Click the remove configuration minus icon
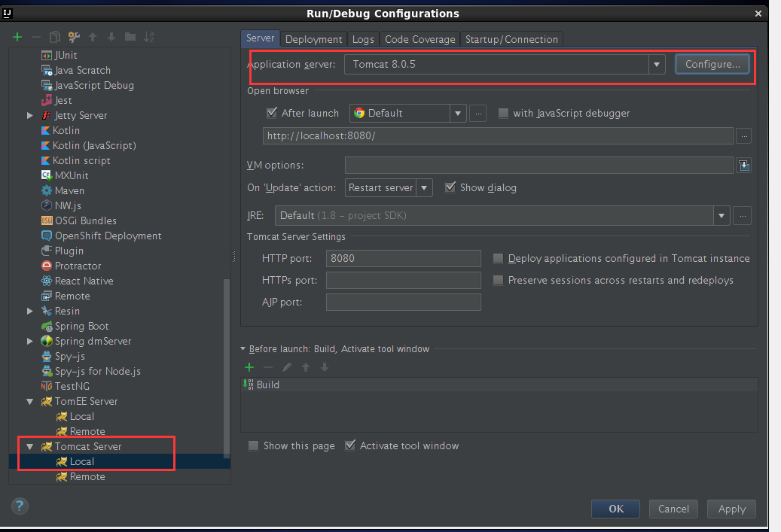Viewport: 781px width, 532px height. [x=36, y=37]
